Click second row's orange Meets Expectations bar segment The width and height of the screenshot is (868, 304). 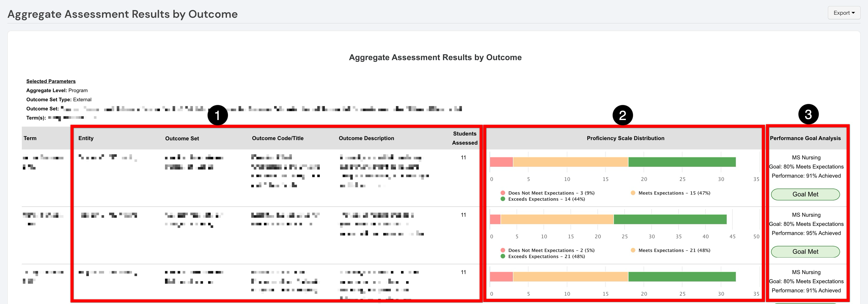(x=557, y=219)
